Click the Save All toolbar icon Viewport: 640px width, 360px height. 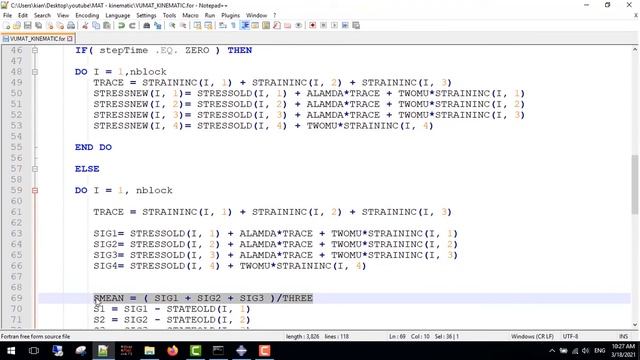(38, 25)
